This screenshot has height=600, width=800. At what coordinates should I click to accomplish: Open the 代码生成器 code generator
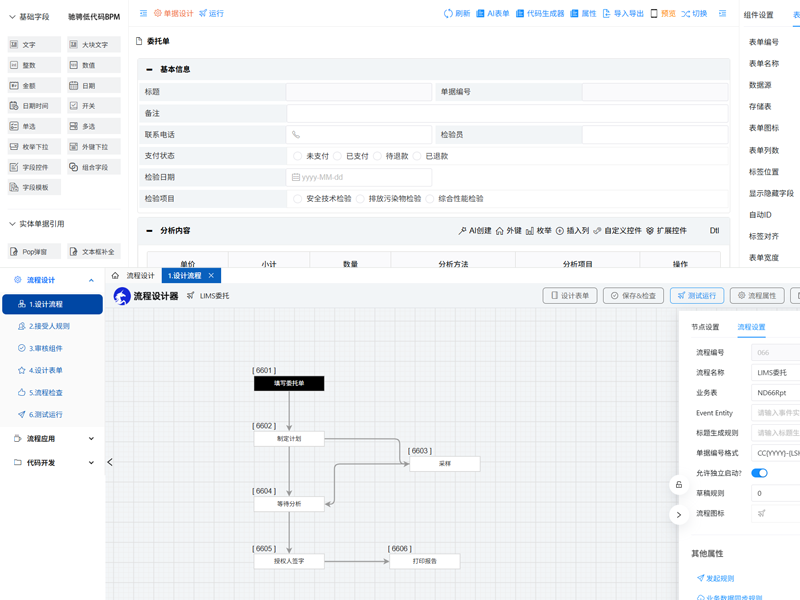coord(540,13)
